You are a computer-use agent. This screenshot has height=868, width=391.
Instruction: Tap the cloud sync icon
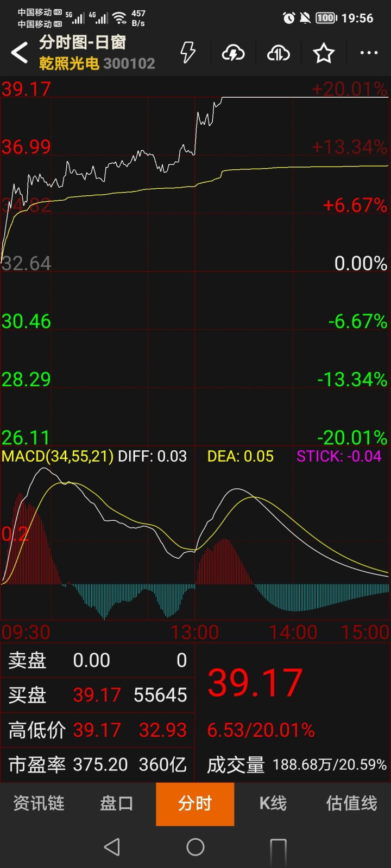pos(279,53)
